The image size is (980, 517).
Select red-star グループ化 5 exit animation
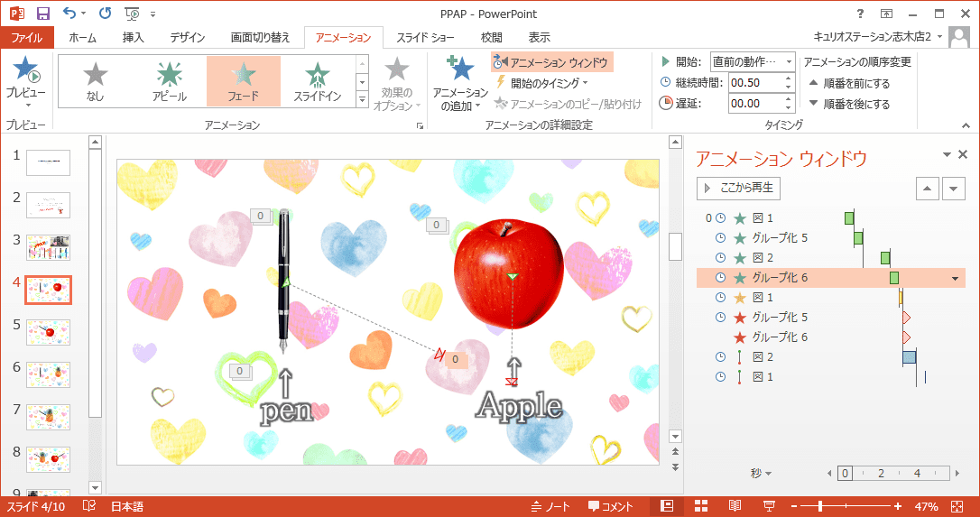pyautogui.click(x=830, y=318)
